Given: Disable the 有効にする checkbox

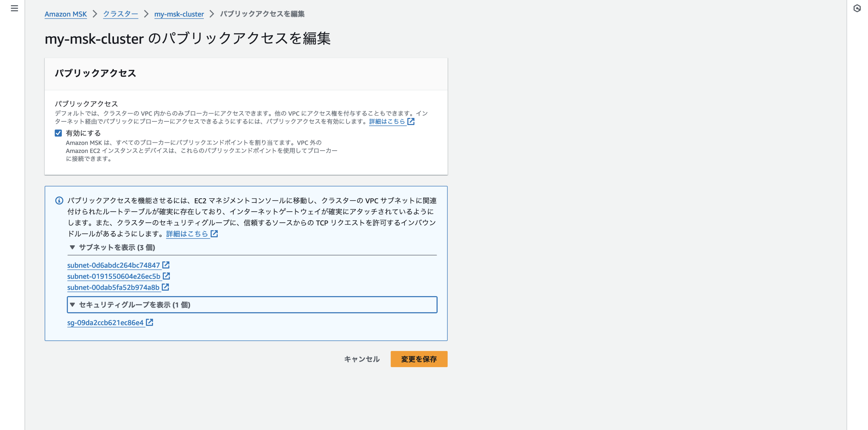Looking at the screenshot, I should click(x=59, y=133).
